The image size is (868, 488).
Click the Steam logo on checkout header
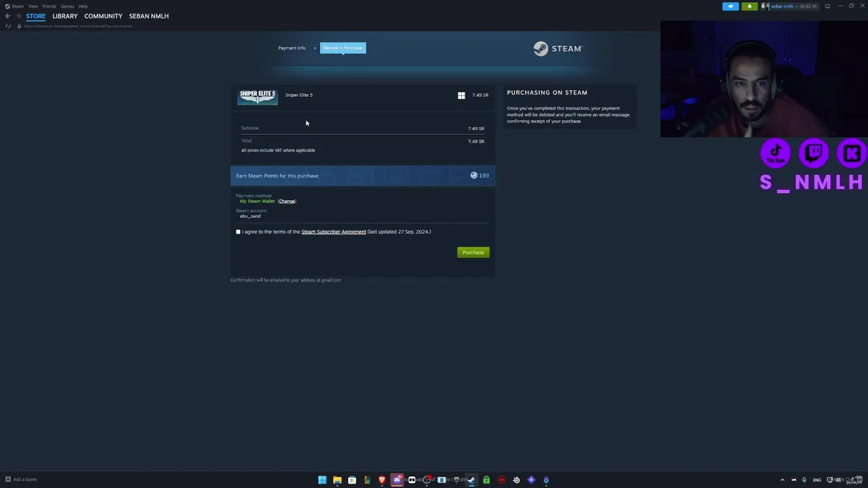pos(557,49)
